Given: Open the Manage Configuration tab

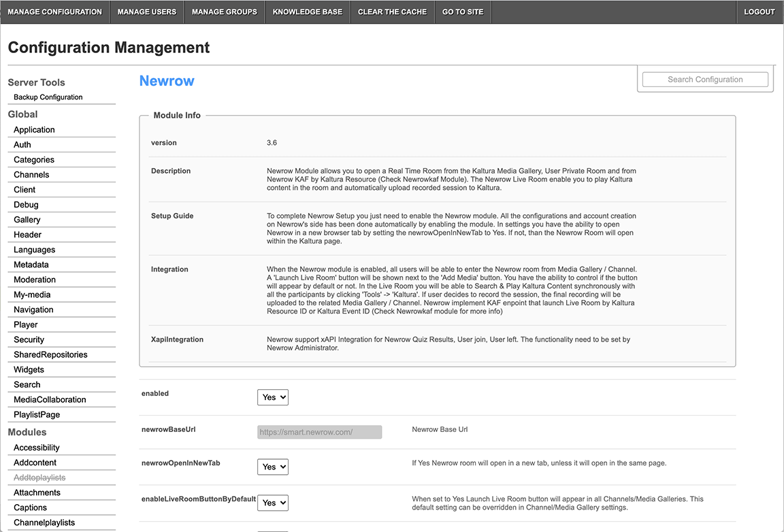Looking at the screenshot, I should coord(54,12).
